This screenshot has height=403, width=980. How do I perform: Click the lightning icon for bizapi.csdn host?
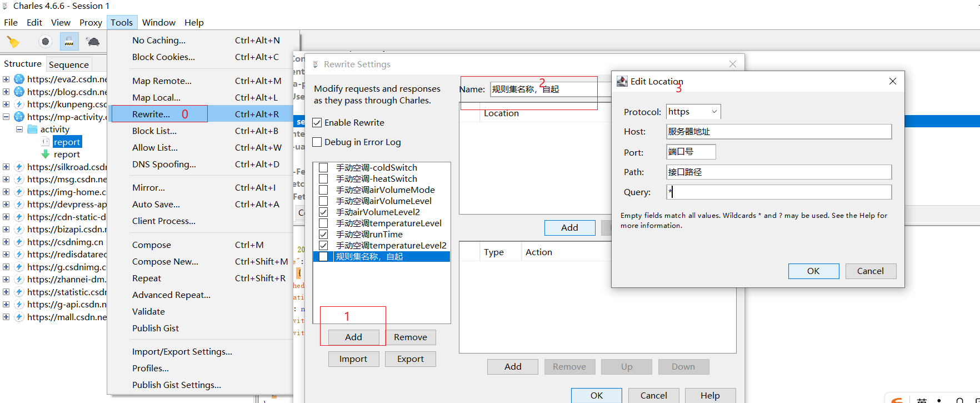point(19,229)
